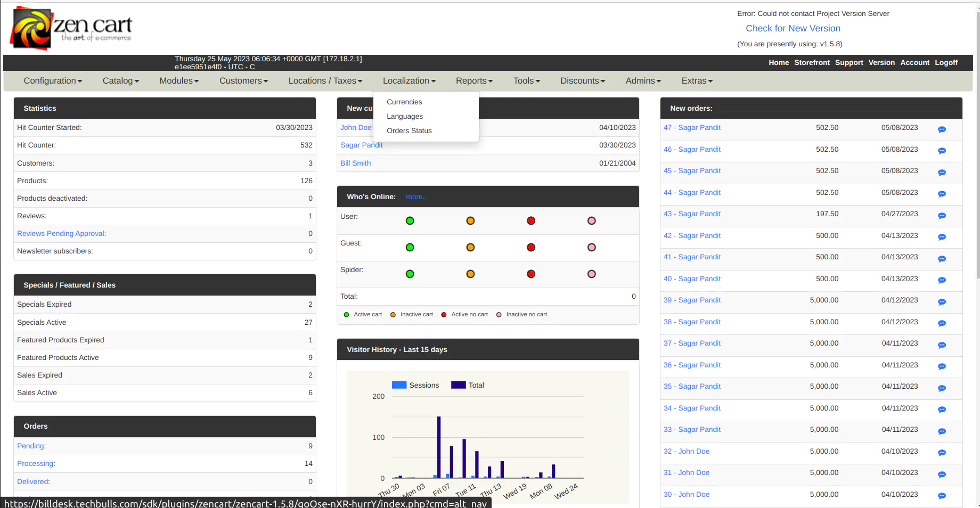This screenshot has height=508, width=980.
Task: Open Pending orders link
Action: tap(31, 446)
